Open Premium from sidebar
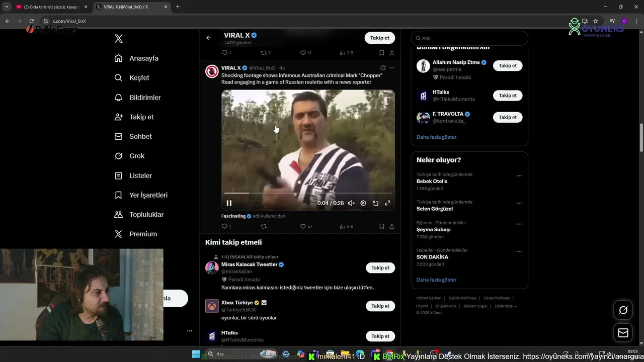Viewport: 644px width, 362px height. 135,234
